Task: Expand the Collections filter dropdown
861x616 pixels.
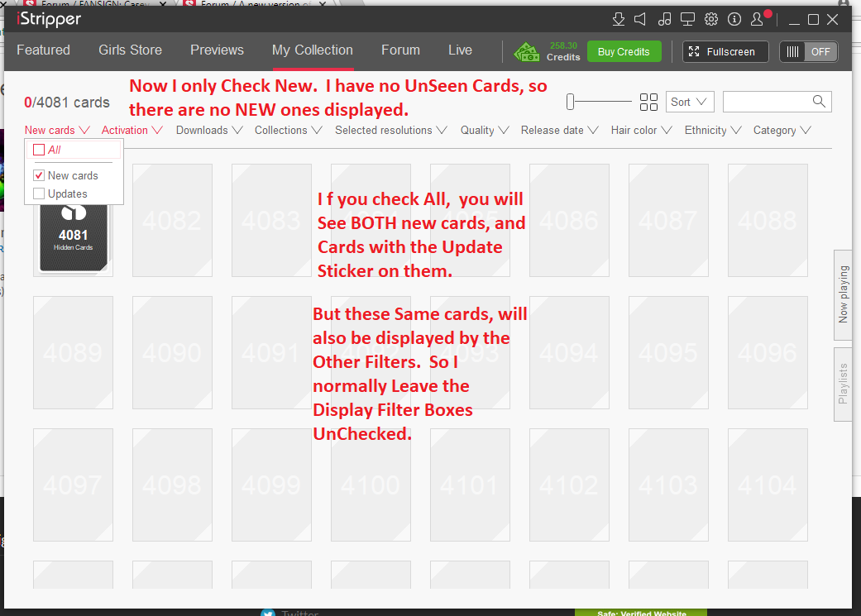Action: point(289,131)
